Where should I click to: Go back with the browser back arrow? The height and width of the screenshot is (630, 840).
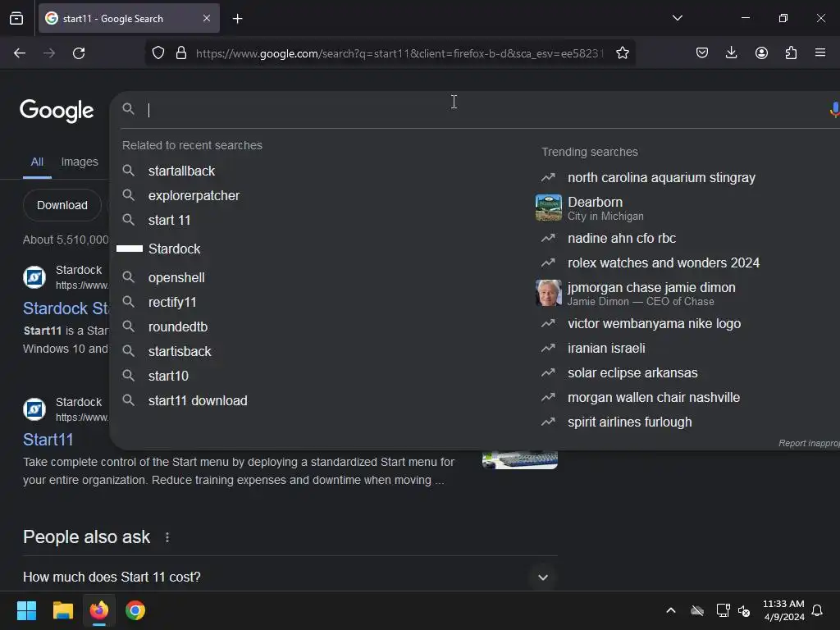(x=20, y=53)
